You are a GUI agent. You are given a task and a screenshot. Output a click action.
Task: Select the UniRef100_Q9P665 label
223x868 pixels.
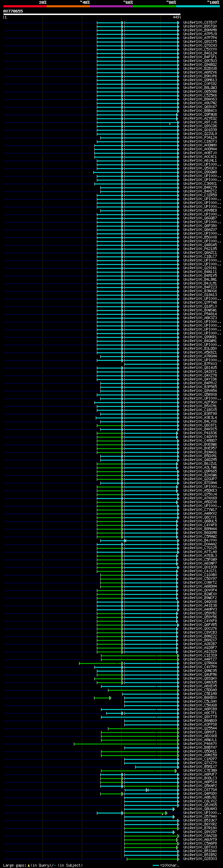tap(200, 471)
